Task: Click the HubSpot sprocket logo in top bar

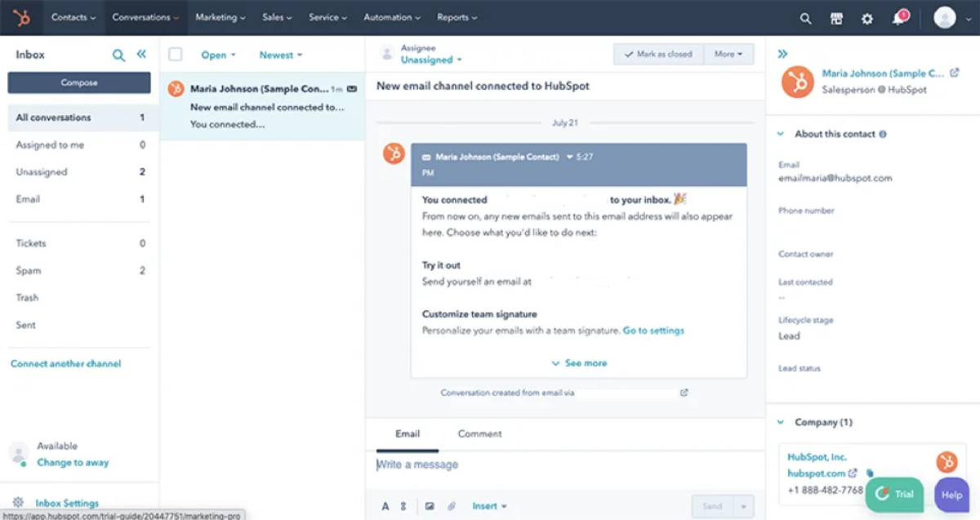Action: (x=21, y=17)
